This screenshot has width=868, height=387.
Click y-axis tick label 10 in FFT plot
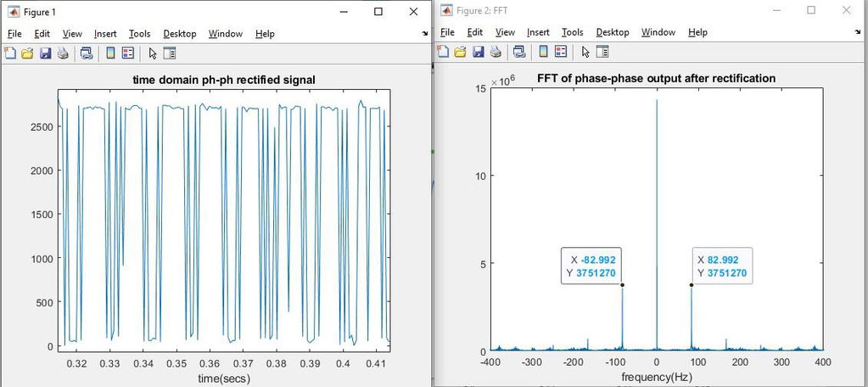(480, 176)
